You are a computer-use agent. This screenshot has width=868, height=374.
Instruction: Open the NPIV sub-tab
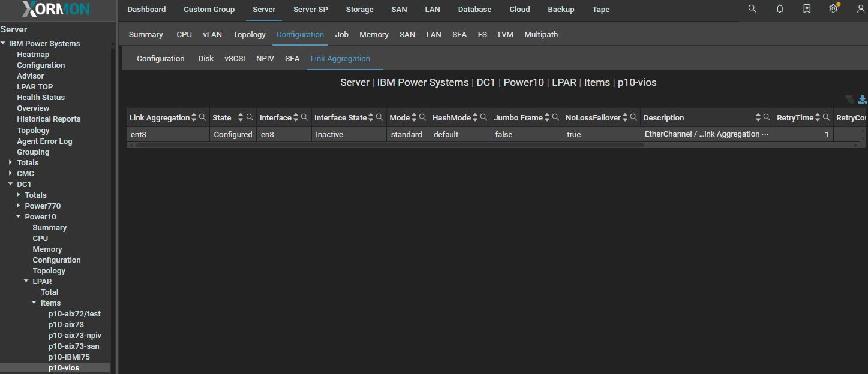(x=265, y=58)
